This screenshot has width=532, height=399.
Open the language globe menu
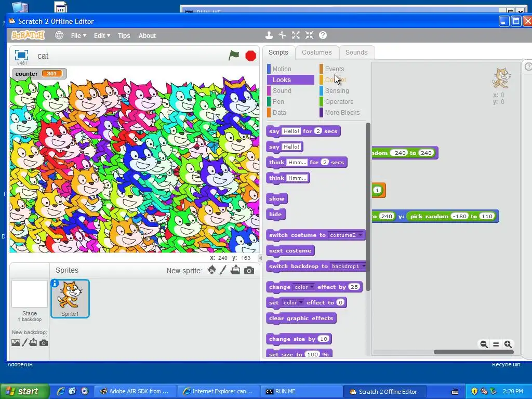[59, 35]
